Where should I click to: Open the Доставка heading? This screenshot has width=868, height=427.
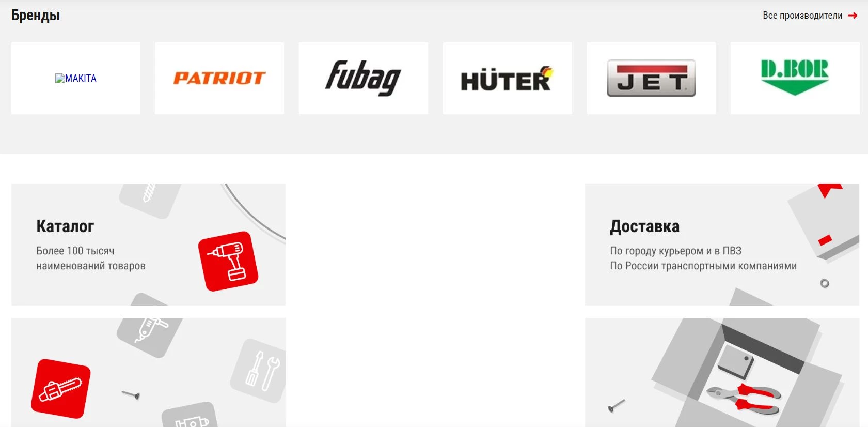(644, 226)
